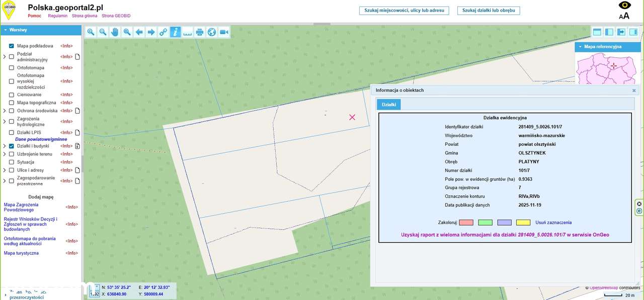Click the GEOBID logo
This screenshot has height=300, width=644.
pyautogui.click(x=9, y=10)
